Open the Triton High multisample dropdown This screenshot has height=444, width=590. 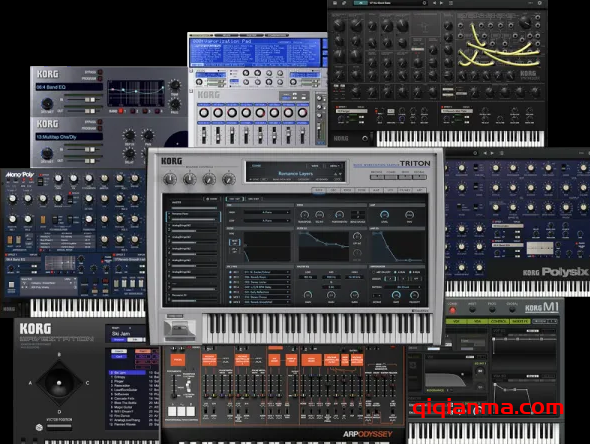tap(266, 213)
